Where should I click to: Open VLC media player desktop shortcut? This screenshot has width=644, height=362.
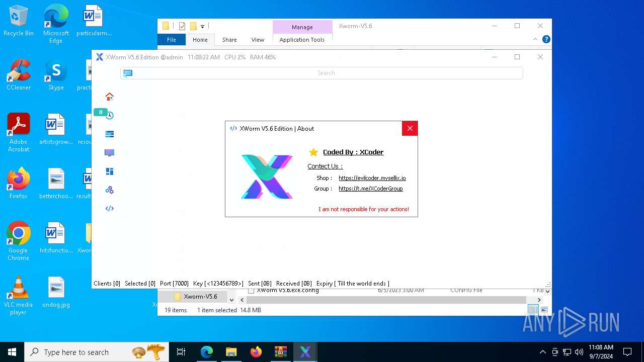pyautogui.click(x=19, y=296)
